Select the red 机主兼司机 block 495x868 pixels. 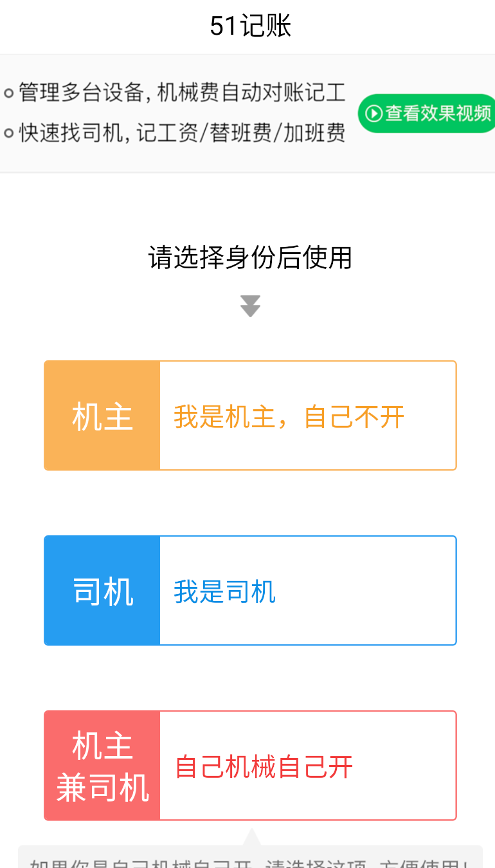coord(102,766)
